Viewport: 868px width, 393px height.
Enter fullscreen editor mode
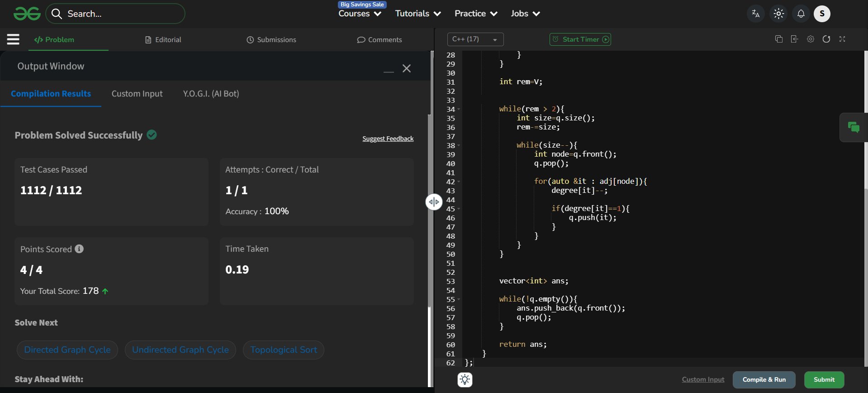[x=842, y=39]
